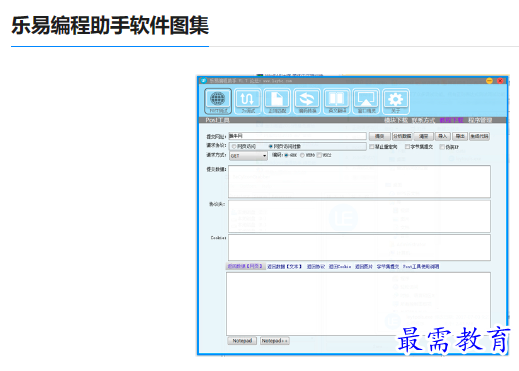Open the GET request method dropdown
Viewport: 519px width, 371px height.
[x=248, y=156]
